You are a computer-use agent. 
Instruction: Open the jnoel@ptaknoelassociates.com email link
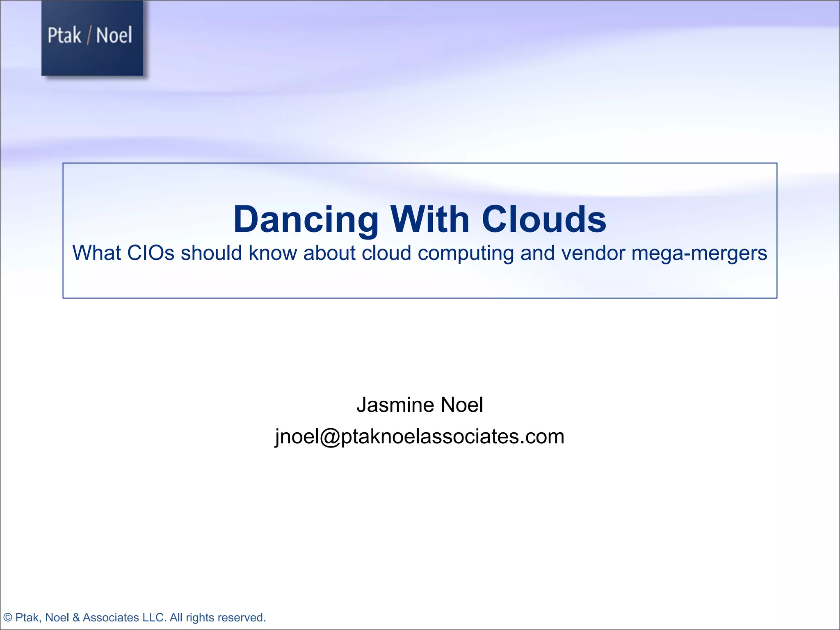420,436
